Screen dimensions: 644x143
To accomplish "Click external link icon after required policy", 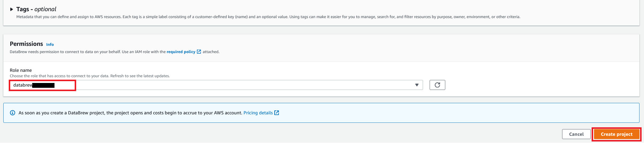I will click(199, 52).
